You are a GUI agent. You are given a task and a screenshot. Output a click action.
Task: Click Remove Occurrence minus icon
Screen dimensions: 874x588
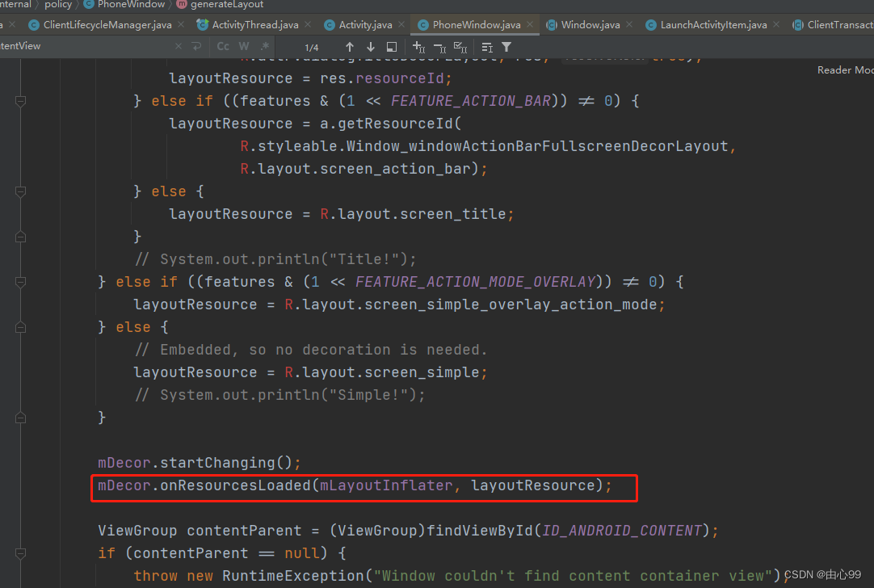point(439,46)
